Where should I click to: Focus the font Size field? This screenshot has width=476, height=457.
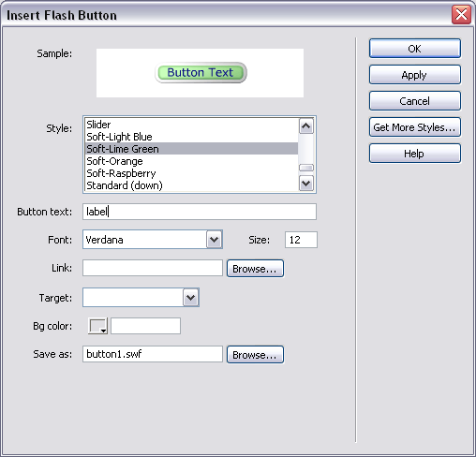301,240
